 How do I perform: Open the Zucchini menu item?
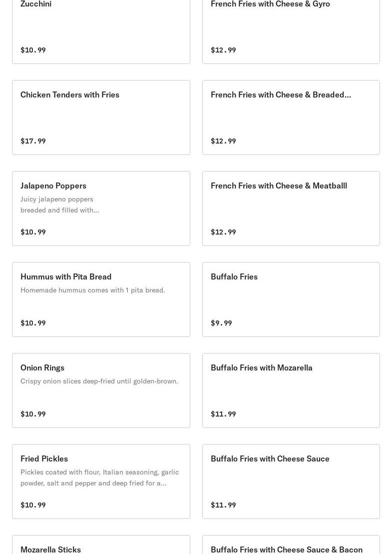[x=36, y=4]
